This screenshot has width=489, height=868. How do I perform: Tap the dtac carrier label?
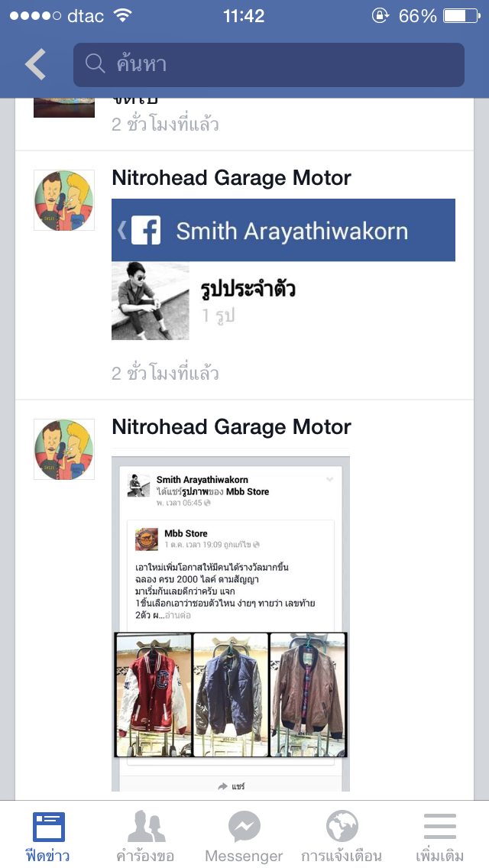tap(86, 16)
